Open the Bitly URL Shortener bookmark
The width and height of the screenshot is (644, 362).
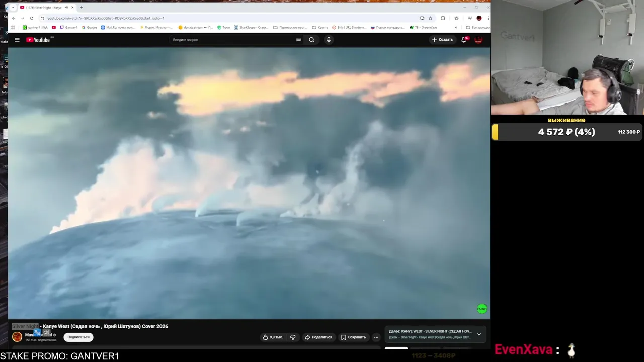tap(349, 28)
